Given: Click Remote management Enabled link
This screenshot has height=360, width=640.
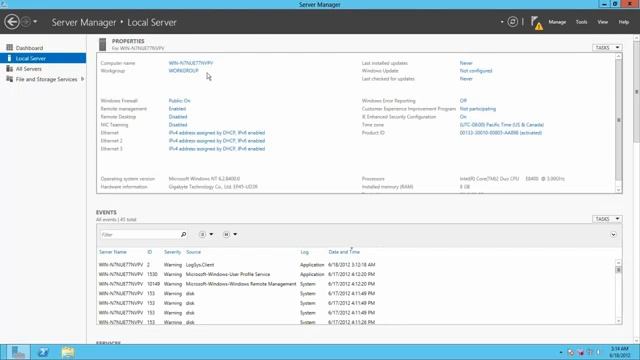Looking at the screenshot, I should tap(177, 109).
